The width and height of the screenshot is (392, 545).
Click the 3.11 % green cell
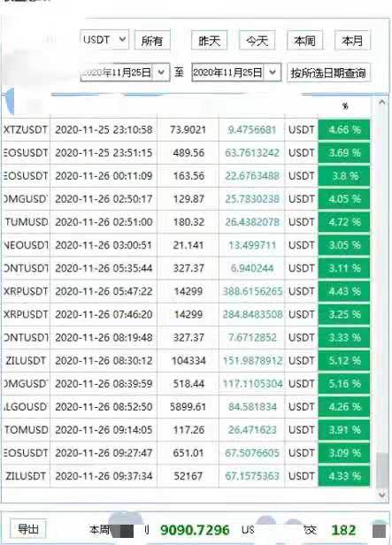click(344, 268)
